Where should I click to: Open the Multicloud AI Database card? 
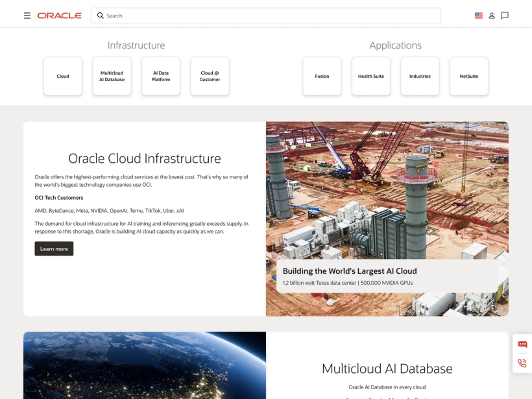[112, 76]
